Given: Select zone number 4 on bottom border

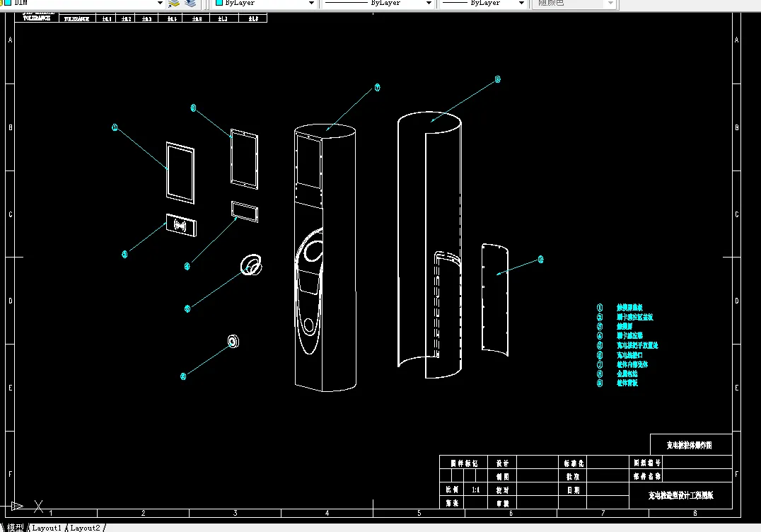Looking at the screenshot, I should [327, 513].
